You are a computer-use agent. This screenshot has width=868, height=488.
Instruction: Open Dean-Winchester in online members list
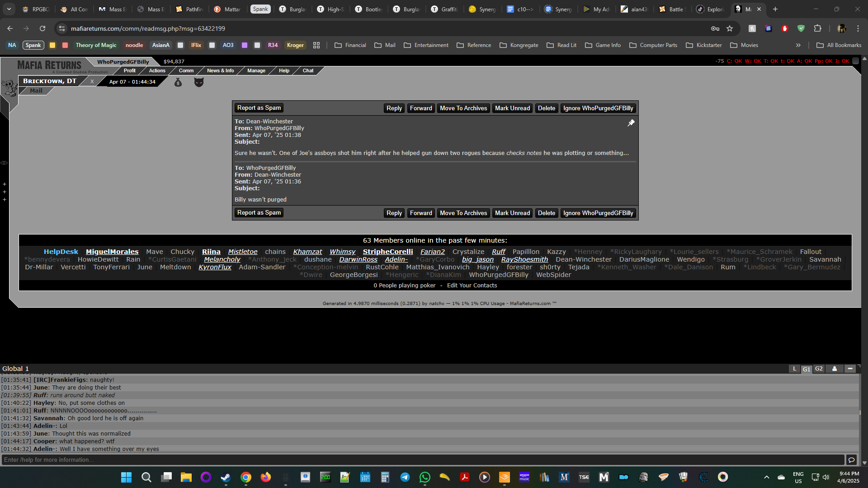tap(584, 259)
